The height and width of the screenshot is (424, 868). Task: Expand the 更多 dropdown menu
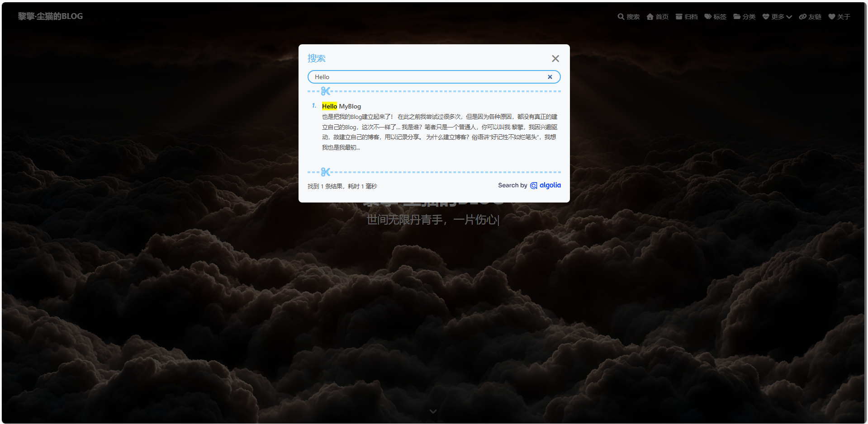coord(777,17)
